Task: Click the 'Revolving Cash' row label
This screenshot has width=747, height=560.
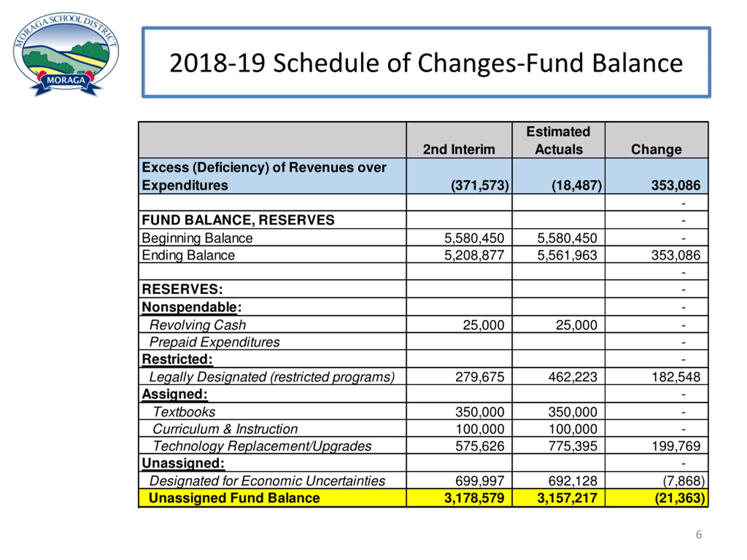Action: [x=198, y=325]
